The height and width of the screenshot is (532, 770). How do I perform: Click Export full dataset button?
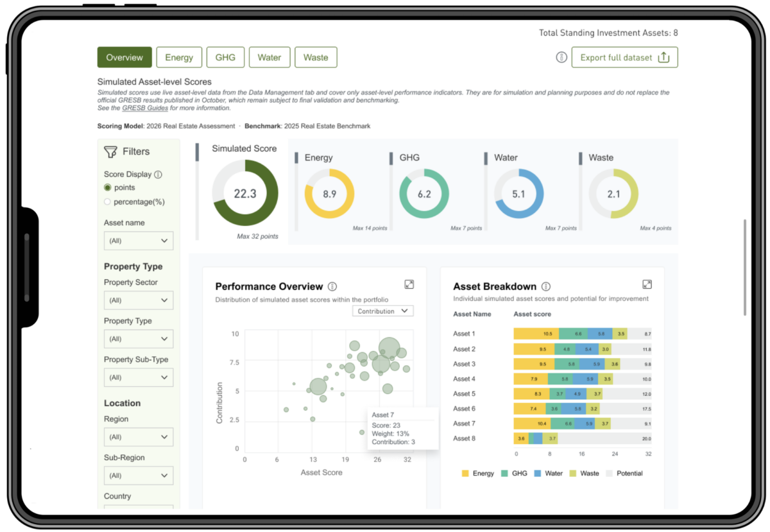(624, 57)
